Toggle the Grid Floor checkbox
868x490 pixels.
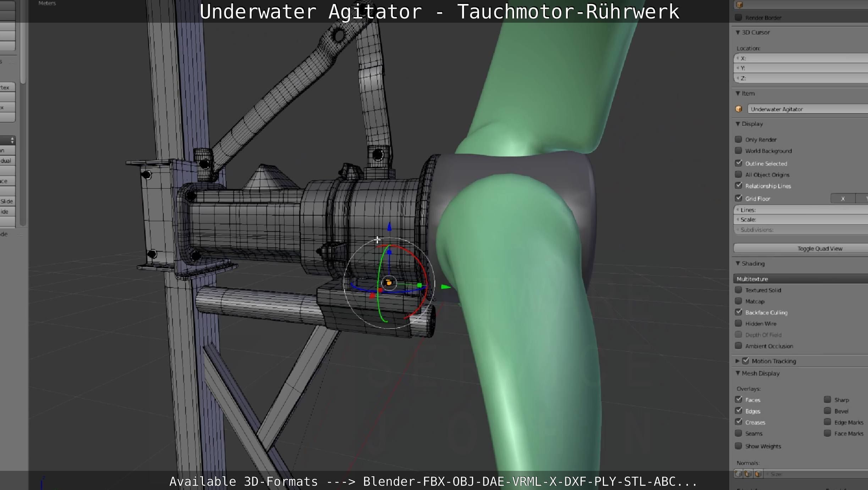(x=738, y=198)
